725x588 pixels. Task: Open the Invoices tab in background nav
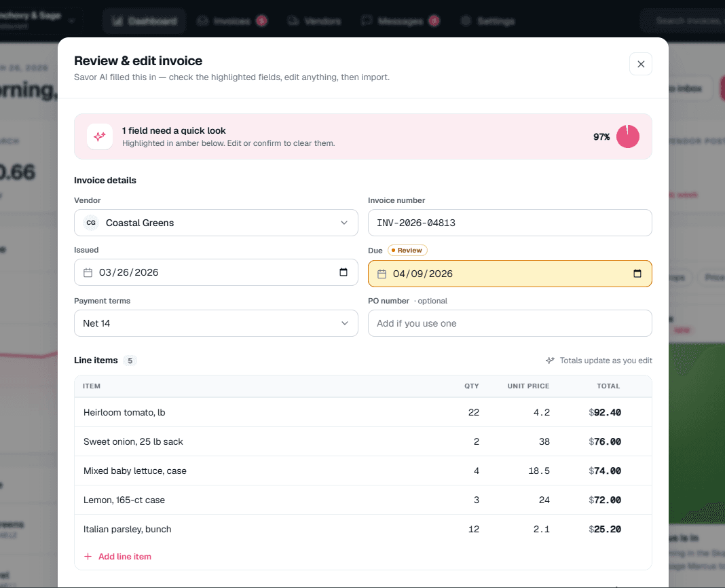[232, 21]
